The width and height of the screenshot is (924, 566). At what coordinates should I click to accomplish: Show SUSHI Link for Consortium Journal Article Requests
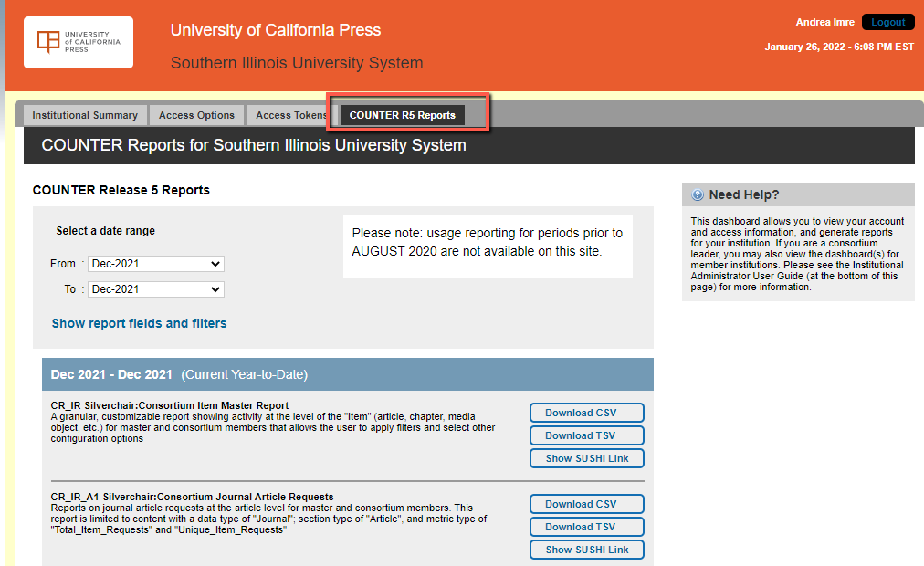point(587,550)
